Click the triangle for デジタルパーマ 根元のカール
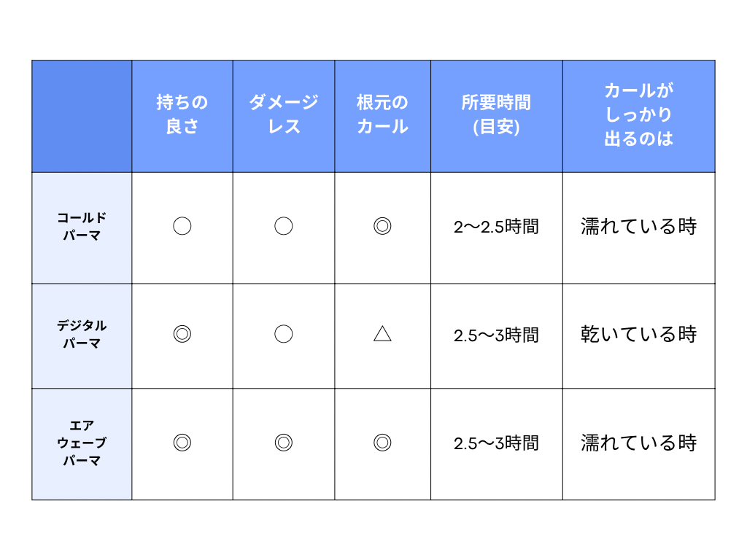The image size is (747, 560). pos(382,334)
